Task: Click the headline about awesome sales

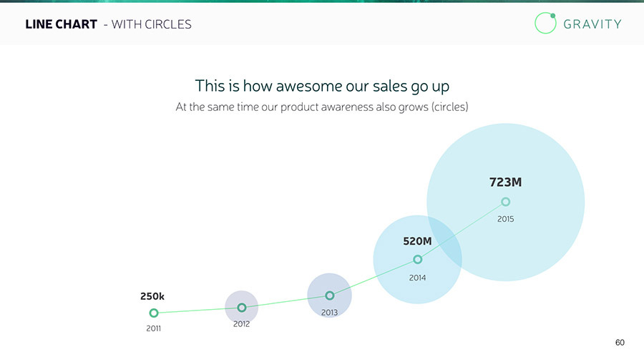Action: click(322, 86)
